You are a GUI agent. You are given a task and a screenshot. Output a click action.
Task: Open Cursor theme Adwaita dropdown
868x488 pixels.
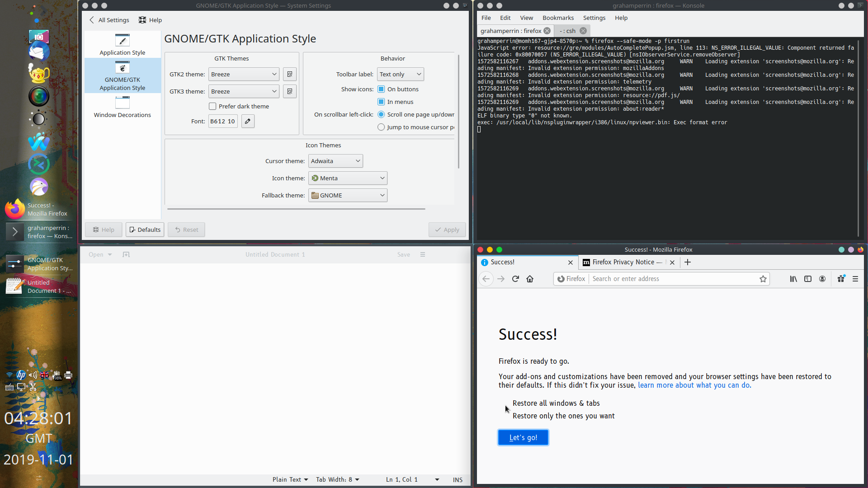(335, 161)
